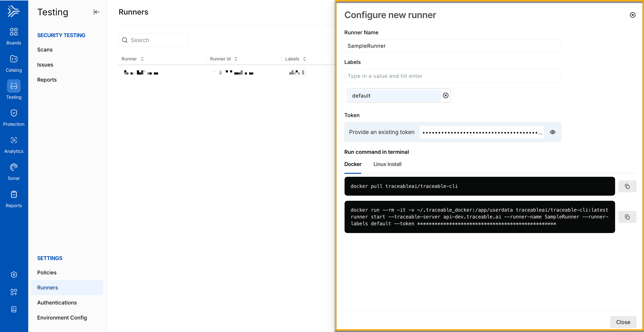
Task: Click the existing token password field
Action: tap(481, 132)
